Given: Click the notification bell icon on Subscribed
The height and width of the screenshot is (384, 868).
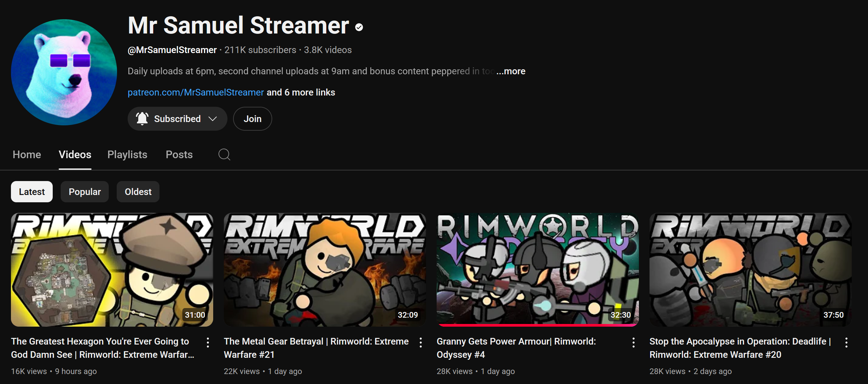Looking at the screenshot, I should [142, 119].
